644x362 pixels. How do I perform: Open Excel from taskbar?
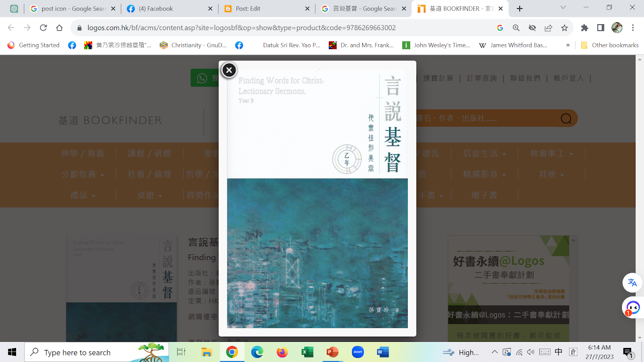(308, 352)
